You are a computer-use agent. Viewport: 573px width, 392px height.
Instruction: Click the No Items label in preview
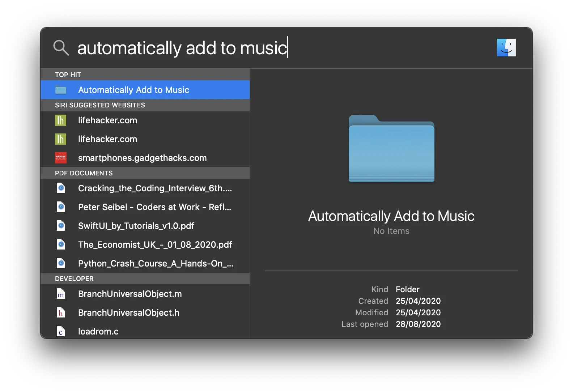(391, 231)
